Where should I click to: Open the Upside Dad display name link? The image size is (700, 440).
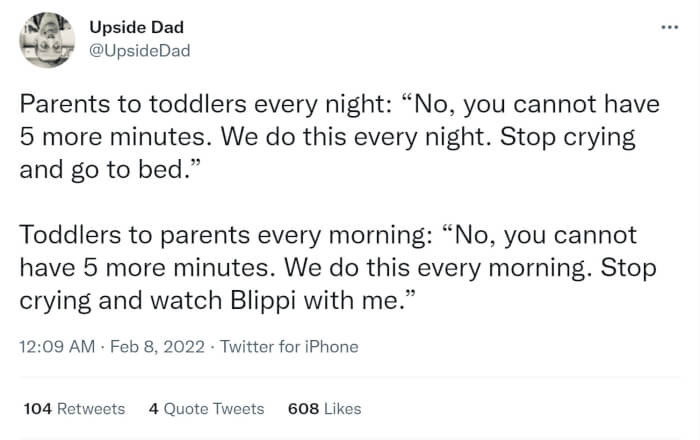(x=136, y=27)
